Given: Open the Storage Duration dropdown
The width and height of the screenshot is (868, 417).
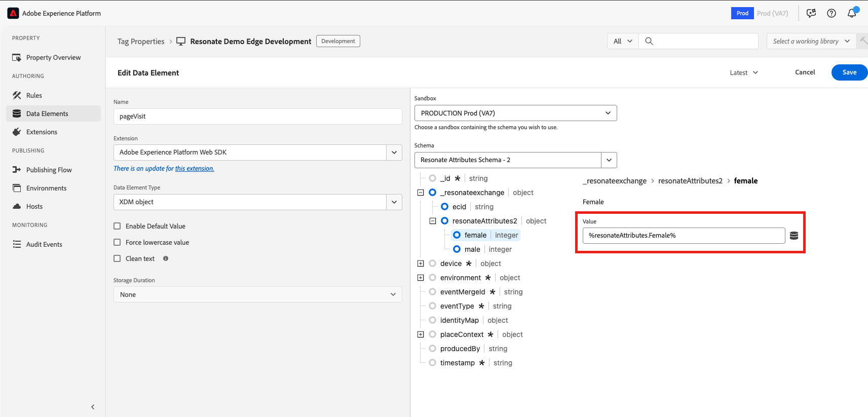Looking at the screenshot, I should [257, 294].
